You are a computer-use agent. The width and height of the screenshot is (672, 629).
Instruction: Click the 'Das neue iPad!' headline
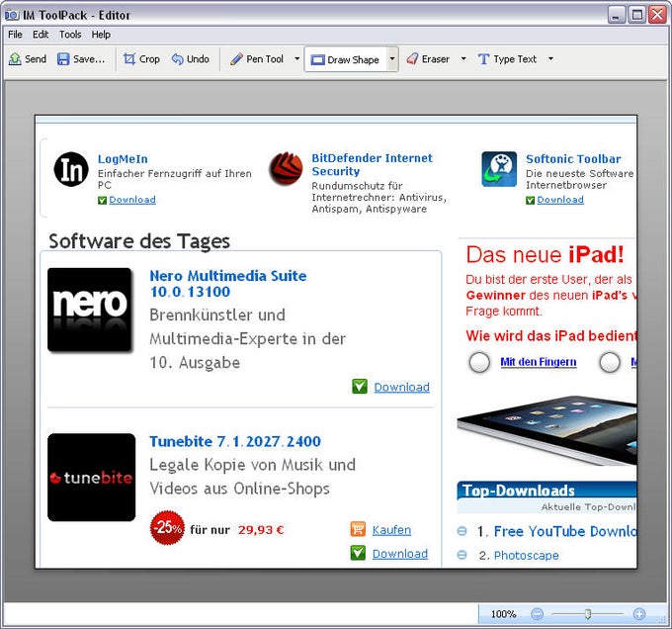545,255
